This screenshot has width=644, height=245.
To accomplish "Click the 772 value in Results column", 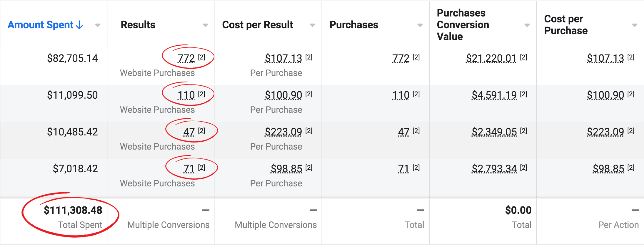I will coord(186,58).
